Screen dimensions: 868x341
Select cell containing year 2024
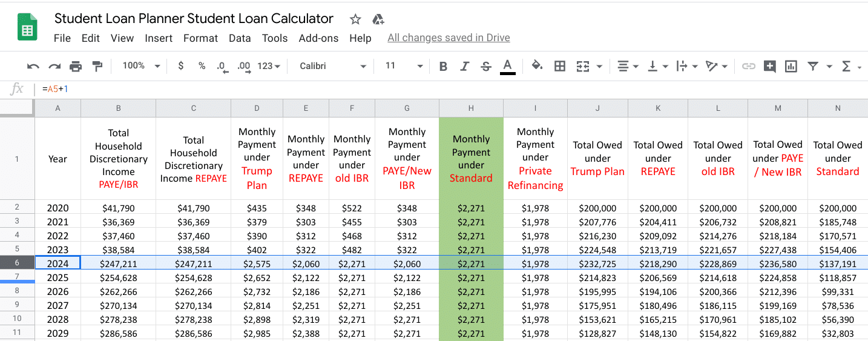point(58,263)
